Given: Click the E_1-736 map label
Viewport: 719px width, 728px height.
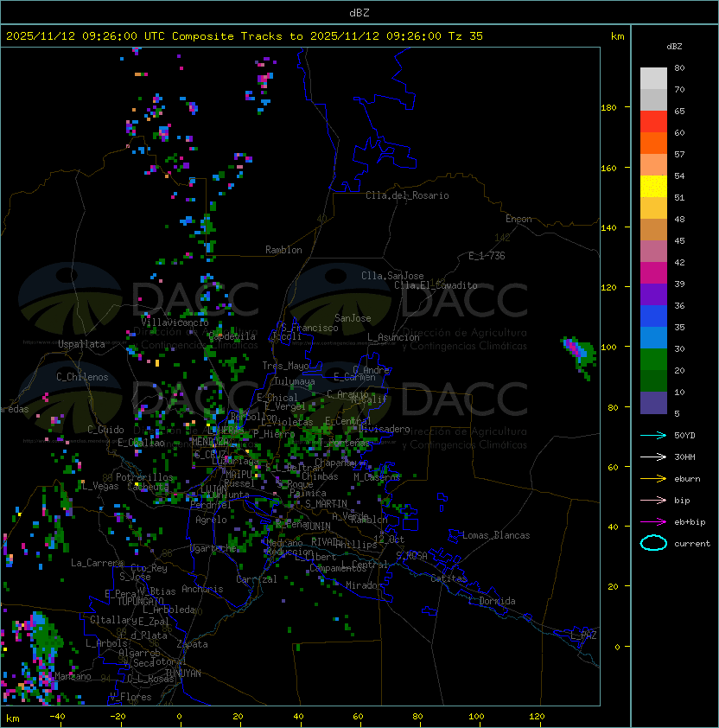Looking at the screenshot, I should tap(487, 256).
